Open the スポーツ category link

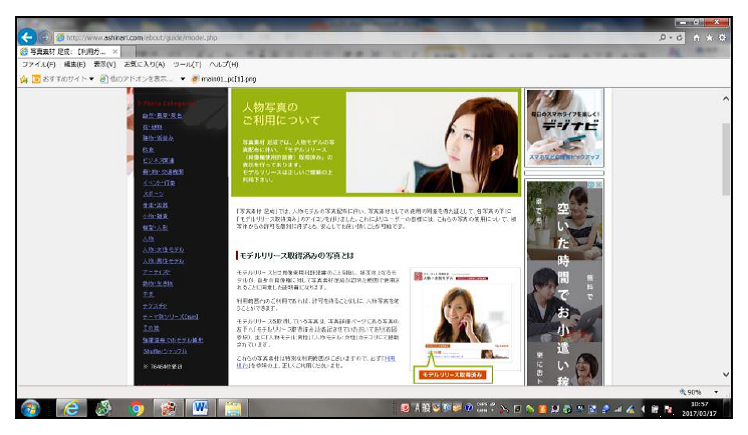[x=153, y=194]
